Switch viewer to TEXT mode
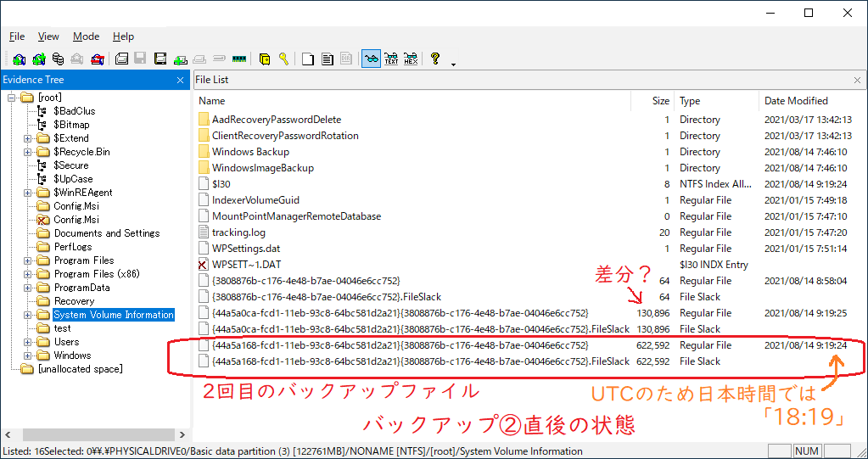Image resolution: width=868 pixels, height=459 pixels. tap(391, 59)
